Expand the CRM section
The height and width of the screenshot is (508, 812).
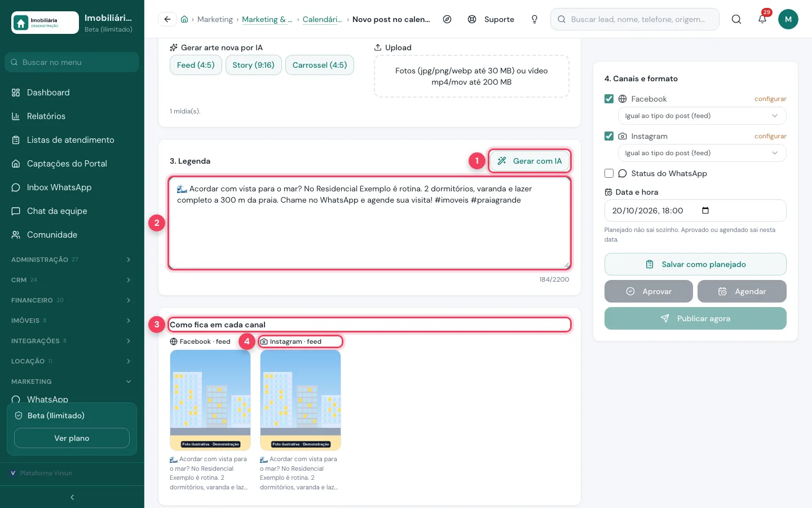pos(72,280)
